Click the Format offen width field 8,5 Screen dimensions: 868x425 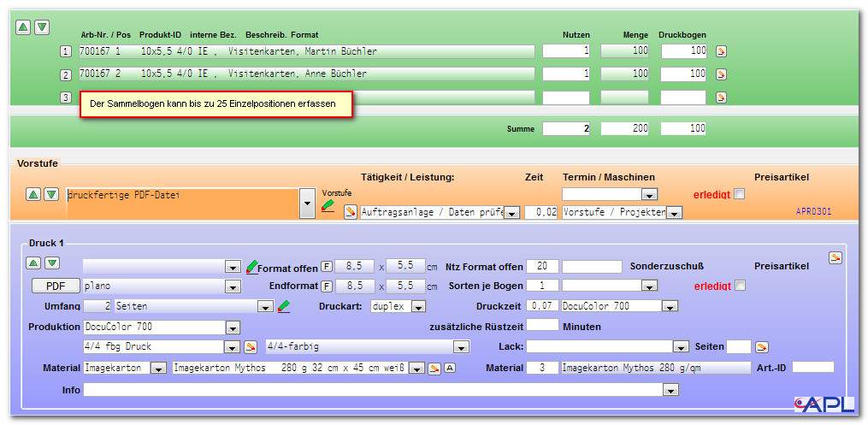(354, 266)
